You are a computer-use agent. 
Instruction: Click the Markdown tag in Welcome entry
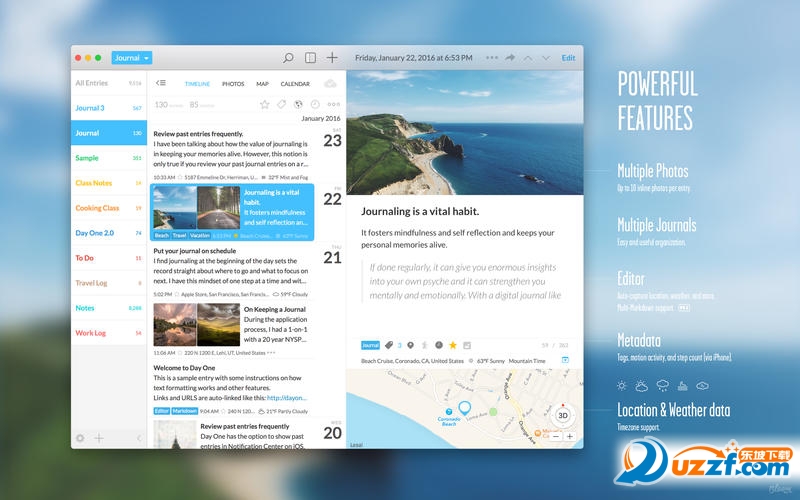(185, 411)
